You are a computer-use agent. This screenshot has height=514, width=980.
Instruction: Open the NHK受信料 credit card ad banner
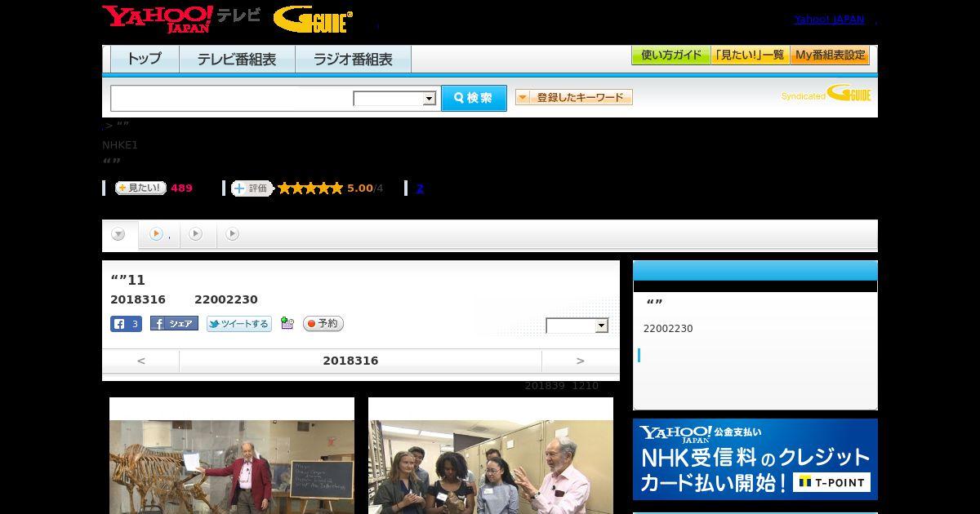coord(755,459)
